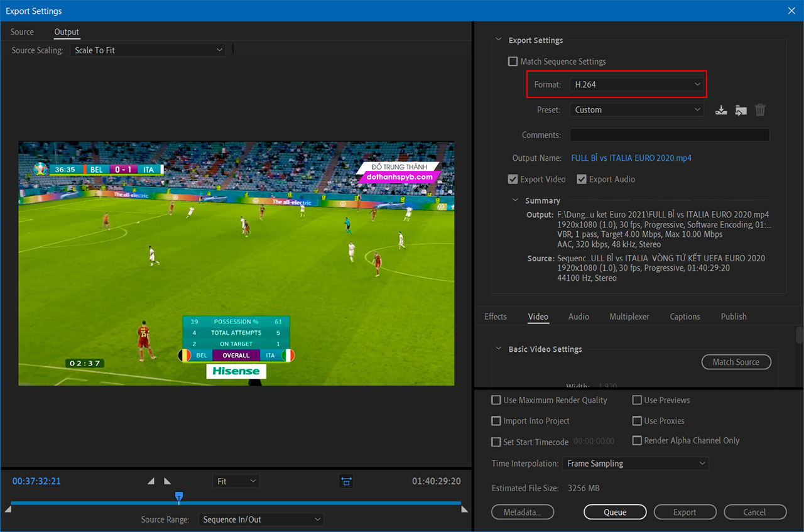
Task: Click the Set In Point marker icon
Action: coord(151,481)
